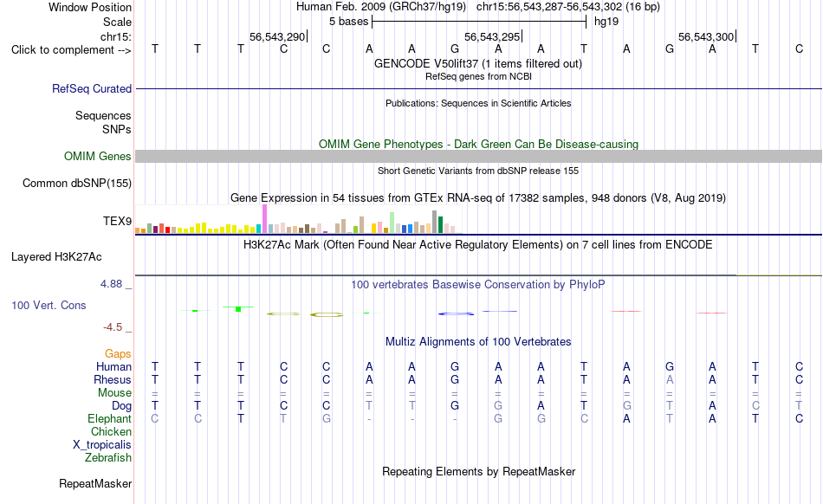Click the Common dbSNP(155) label
This screenshot has height=504, width=823.
coord(77,183)
